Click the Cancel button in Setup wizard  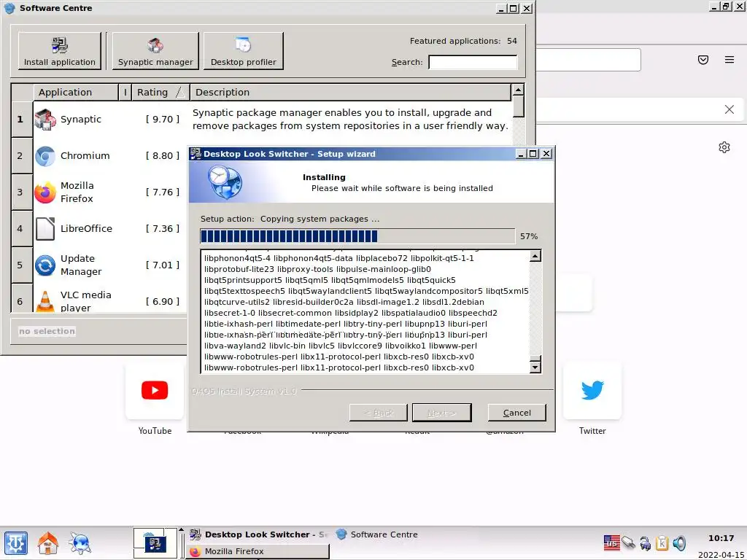517,413
